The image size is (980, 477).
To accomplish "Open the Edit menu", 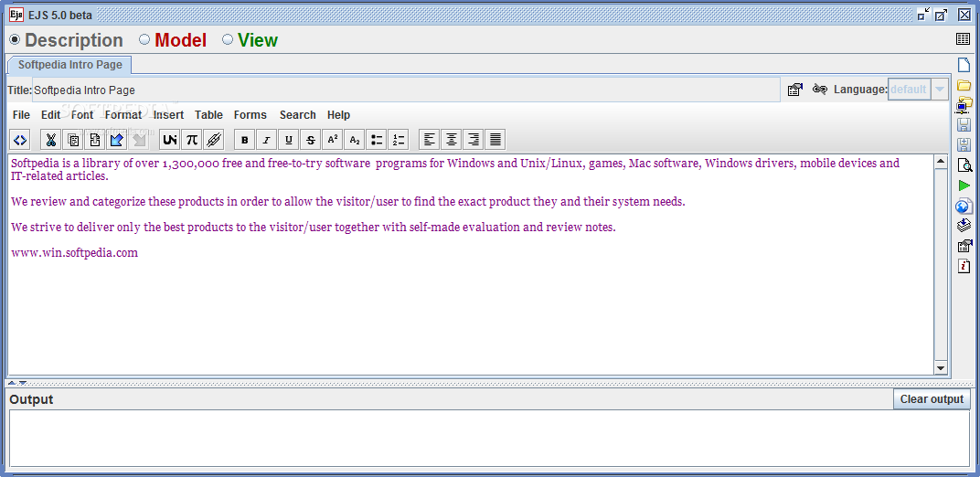I will click(x=50, y=115).
